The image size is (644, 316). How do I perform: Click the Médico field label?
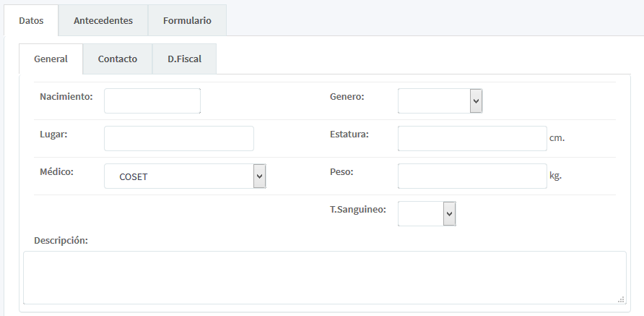click(x=57, y=172)
